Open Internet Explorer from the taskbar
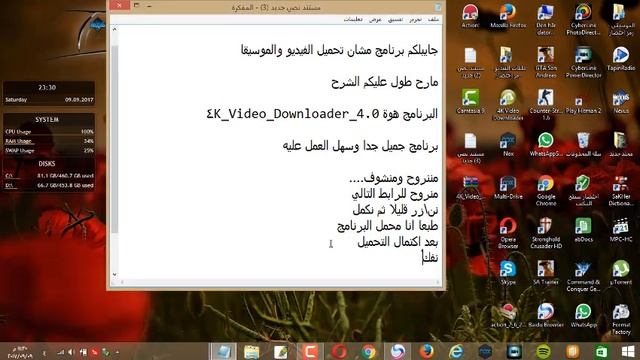 click(456, 351)
